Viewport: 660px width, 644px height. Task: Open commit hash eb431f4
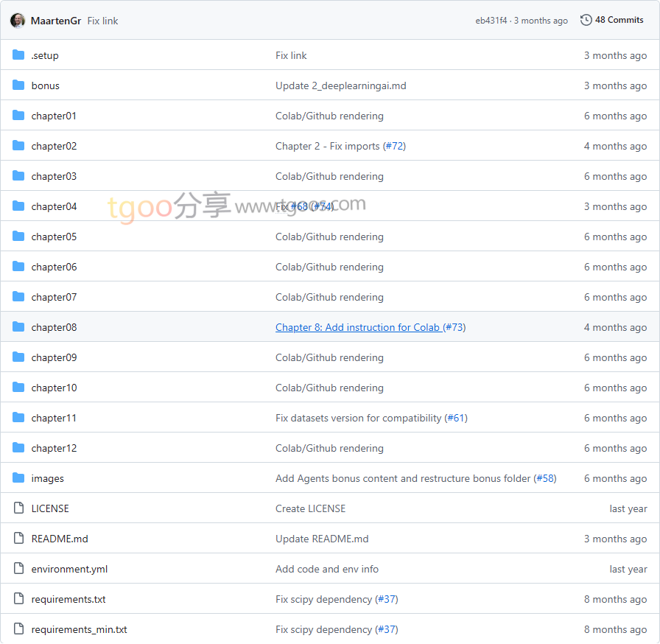tap(491, 21)
